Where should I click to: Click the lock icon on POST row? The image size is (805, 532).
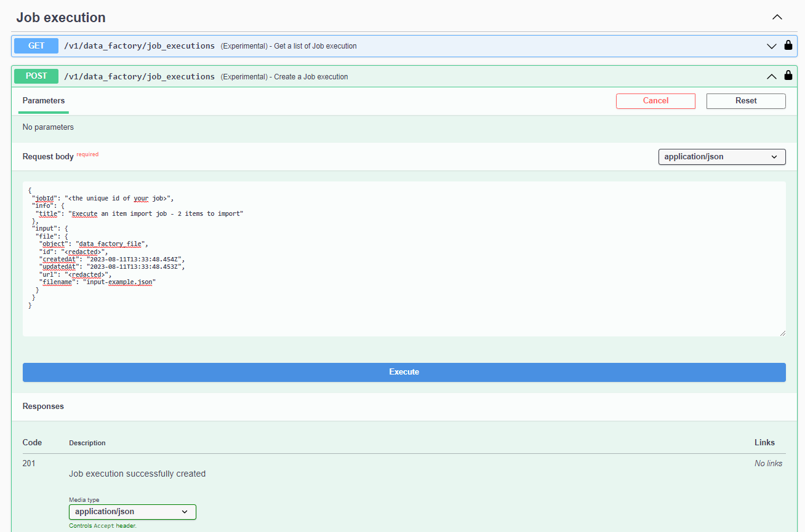[788, 76]
